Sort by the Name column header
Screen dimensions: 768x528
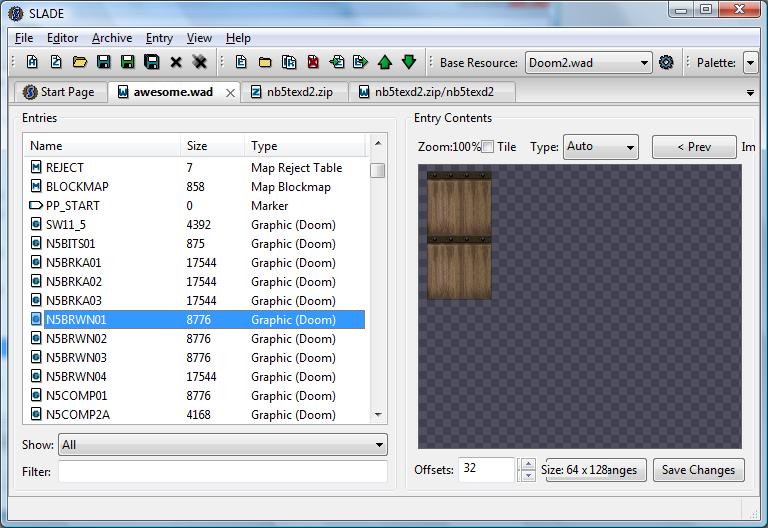pos(102,145)
